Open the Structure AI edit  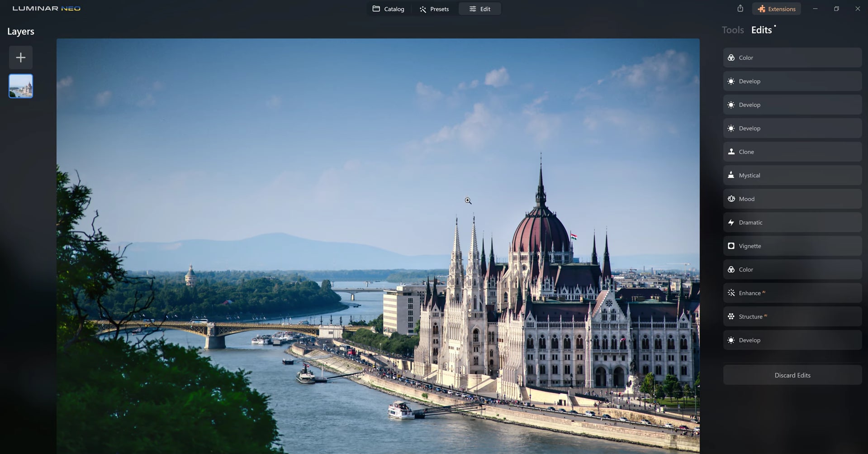coord(792,317)
